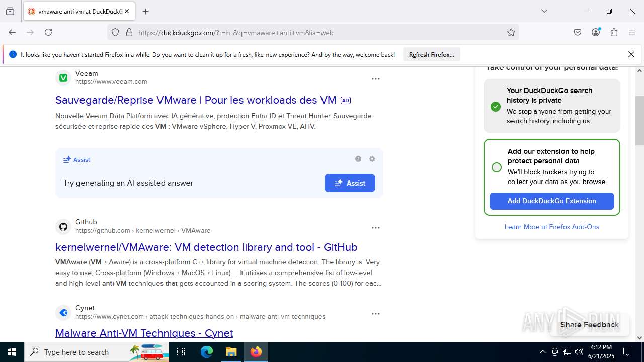Switch to Firefox taskbar icon

256,352
